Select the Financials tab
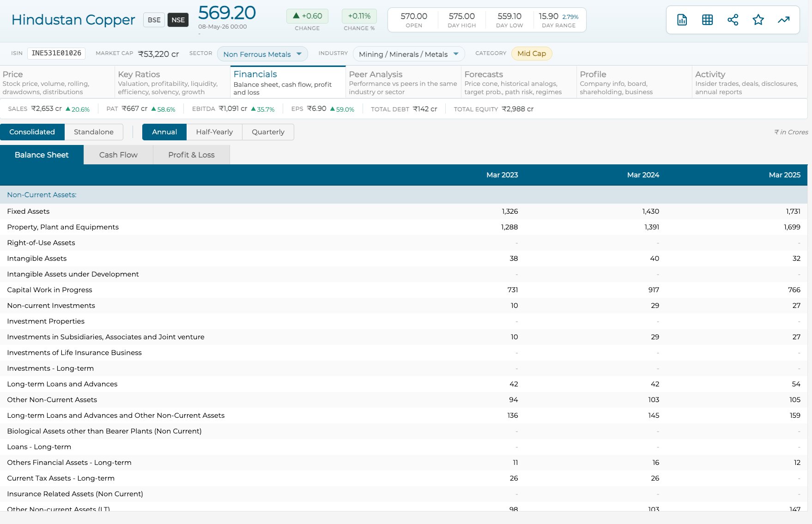This screenshot has height=524, width=812. [x=288, y=82]
